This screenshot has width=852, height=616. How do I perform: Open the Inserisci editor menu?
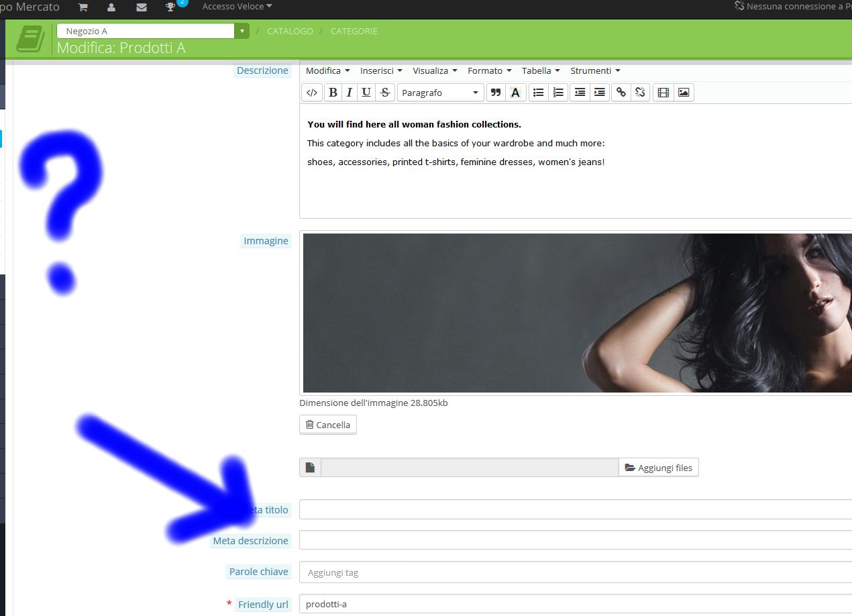coord(381,70)
